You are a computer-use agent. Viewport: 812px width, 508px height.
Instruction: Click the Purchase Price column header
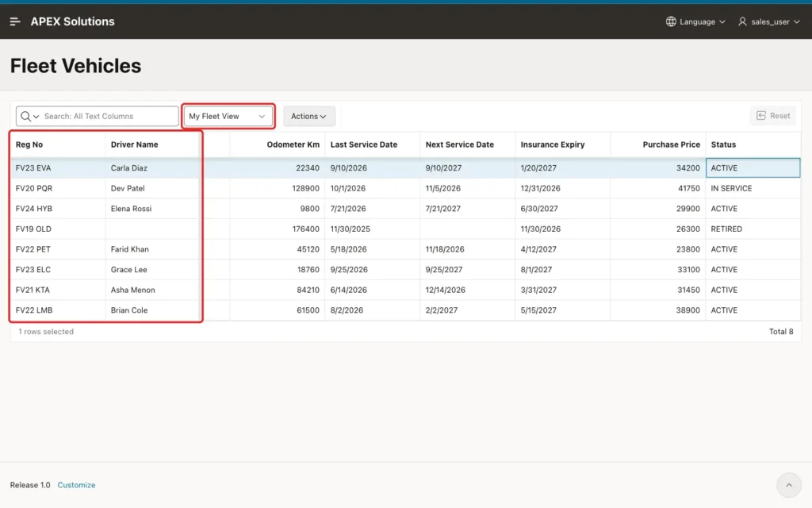pyautogui.click(x=671, y=144)
